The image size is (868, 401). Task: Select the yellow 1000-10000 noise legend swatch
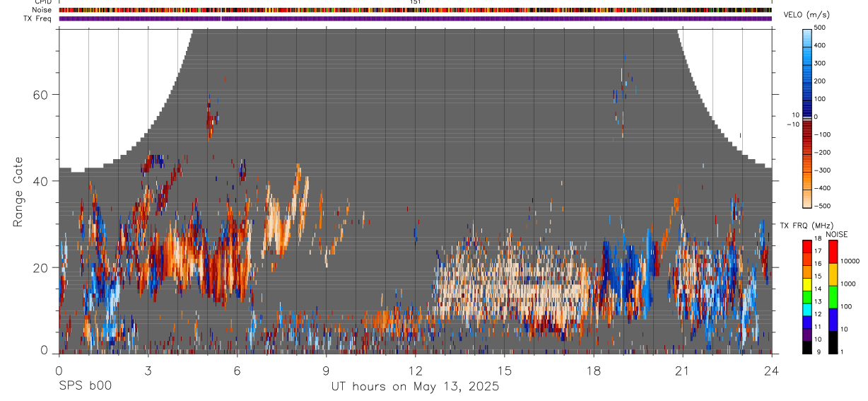coord(833,274)
